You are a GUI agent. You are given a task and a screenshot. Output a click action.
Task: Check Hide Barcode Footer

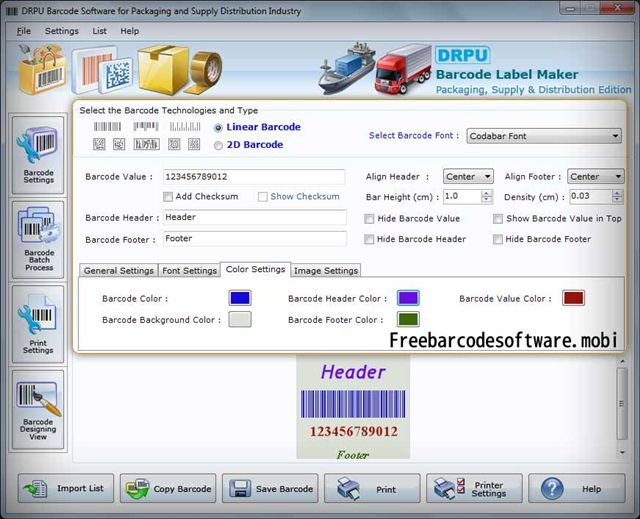point(498,240)
